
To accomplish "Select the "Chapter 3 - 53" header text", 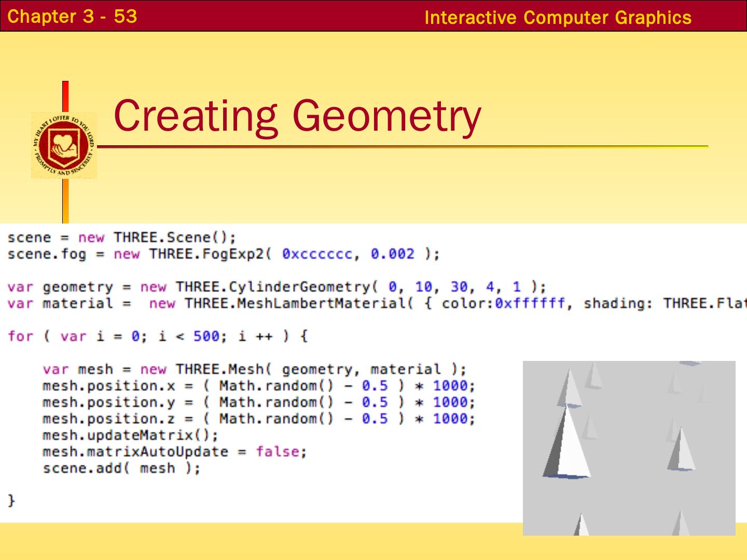I will pos(73,17).
